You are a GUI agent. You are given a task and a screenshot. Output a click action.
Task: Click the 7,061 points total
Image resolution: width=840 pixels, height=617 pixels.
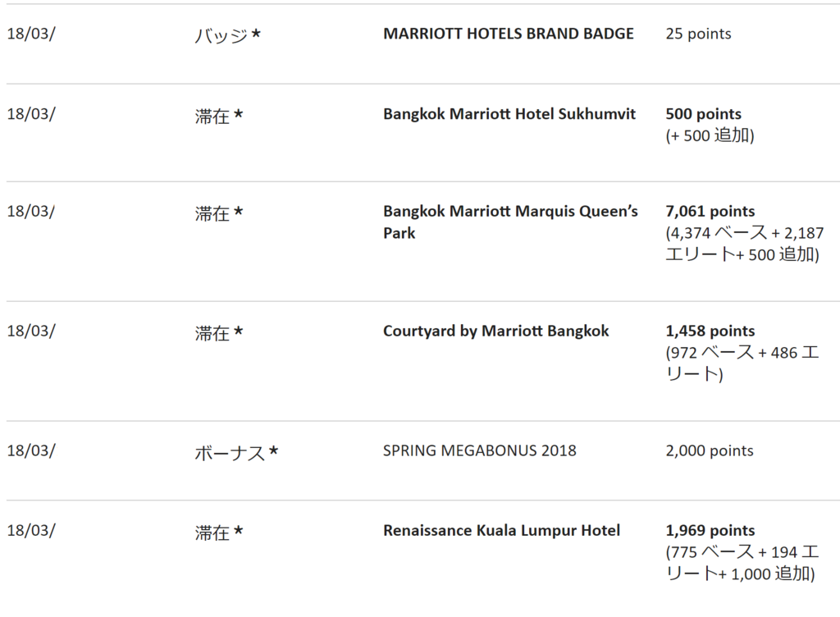click(710, 212)
